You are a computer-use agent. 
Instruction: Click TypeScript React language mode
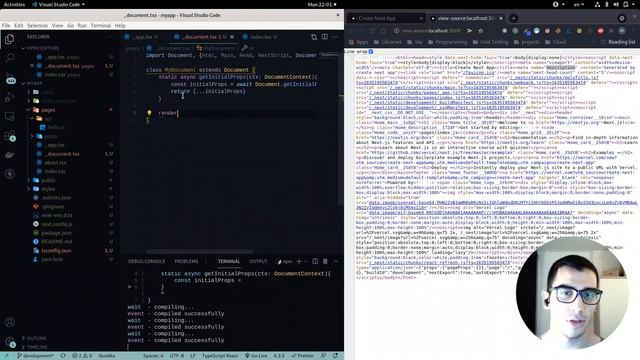[x=220, y=356]
